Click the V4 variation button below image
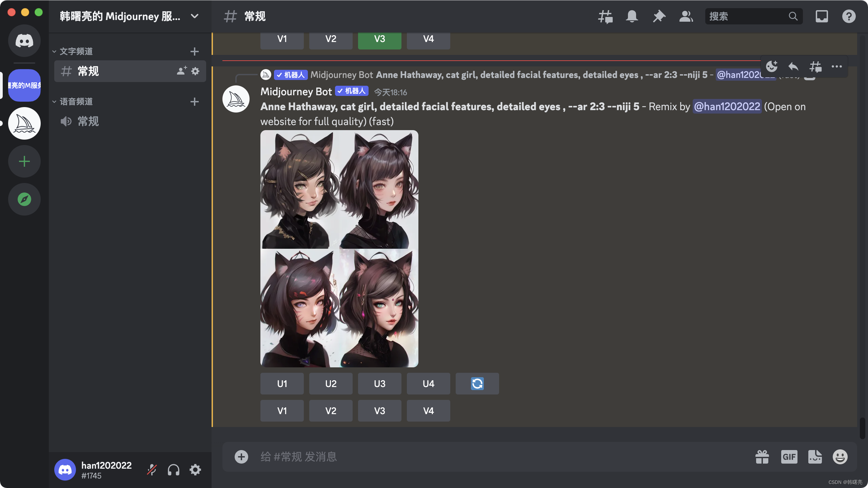This screenshot has width=868, height=488. click(x=428, y=411)
